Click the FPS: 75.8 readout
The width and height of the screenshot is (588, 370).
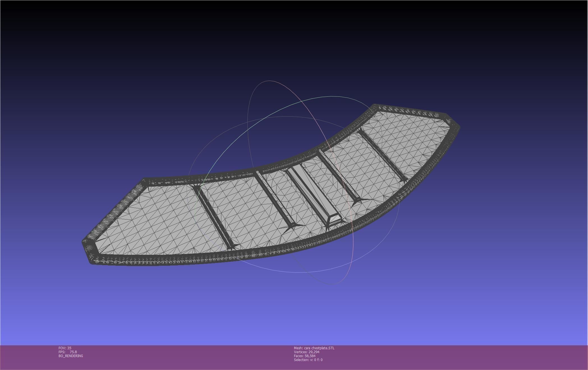[68, 352]
